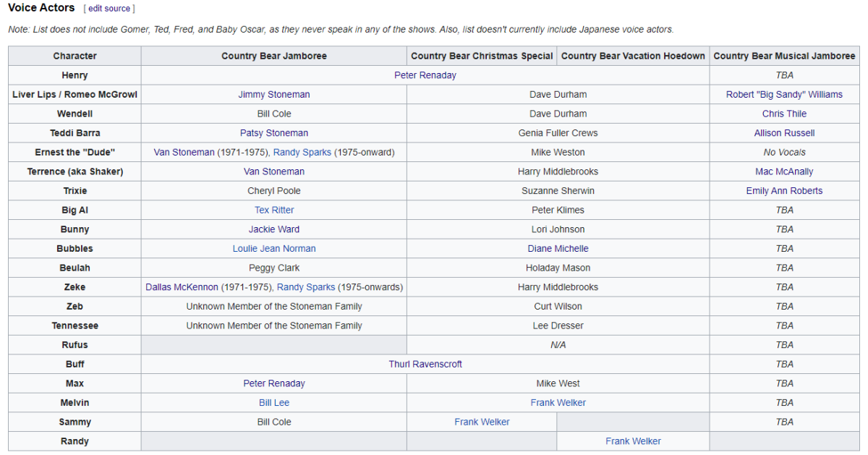Click Unknown Member cell in Tennessee row
The height and width of the screenshot is (455, 868).
(274, 326)
